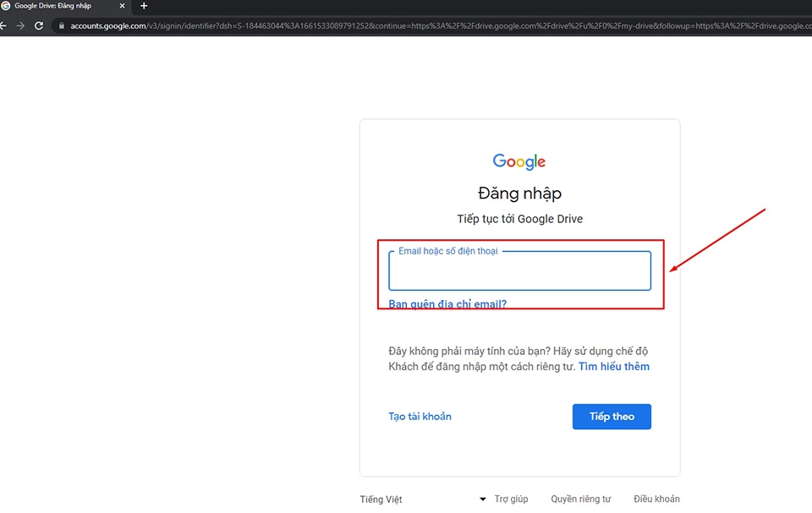The image size is (812, 513).
Task: Focus the Email hoặc số điện thoại field
Action: 519,270
